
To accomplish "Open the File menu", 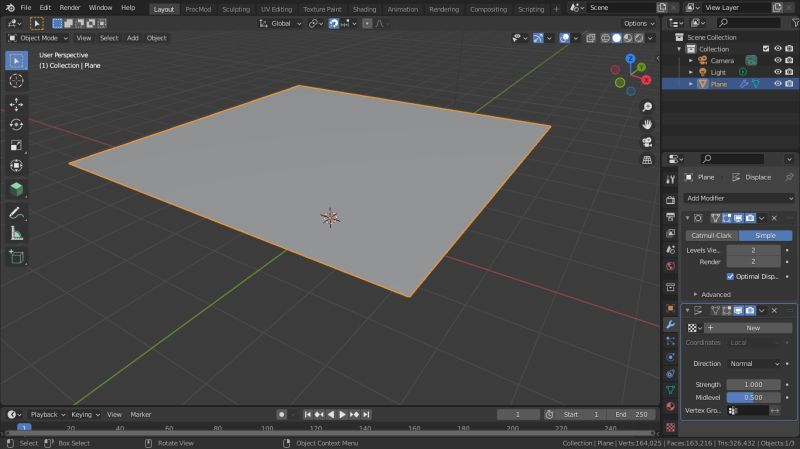I will point(26,8).
